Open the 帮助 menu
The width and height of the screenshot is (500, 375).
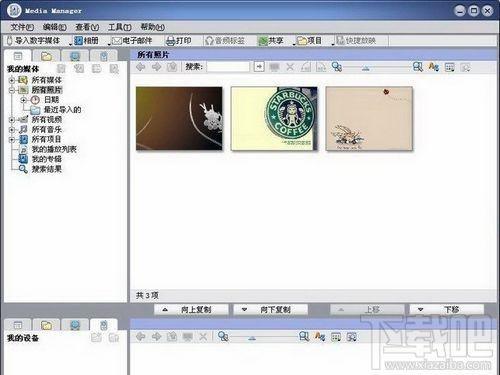152,27
